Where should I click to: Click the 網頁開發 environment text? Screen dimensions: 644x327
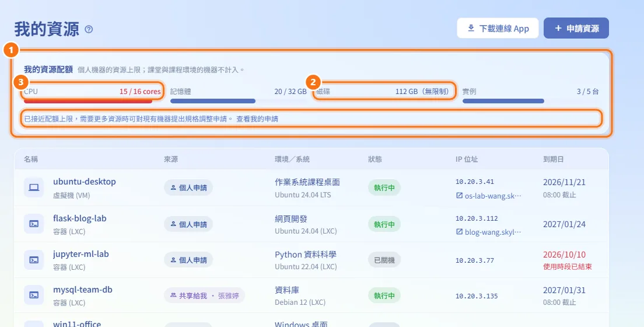click(291, 218)
